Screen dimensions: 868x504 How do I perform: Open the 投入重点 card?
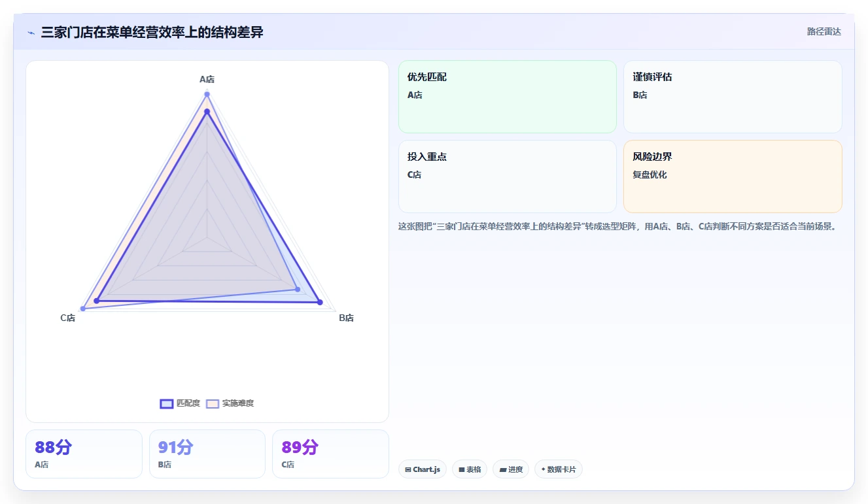(x=508, y=176)
